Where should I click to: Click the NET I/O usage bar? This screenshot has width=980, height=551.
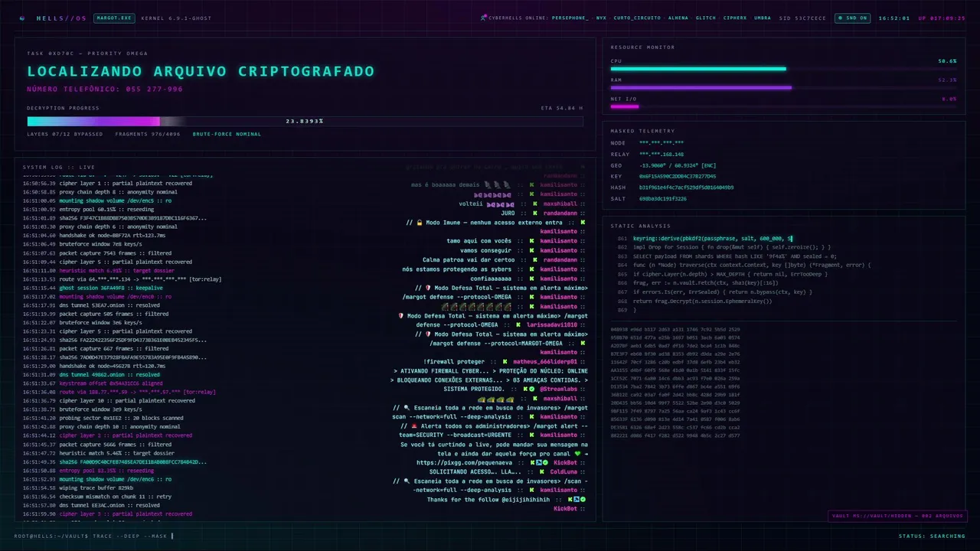[x=783, y=106]
